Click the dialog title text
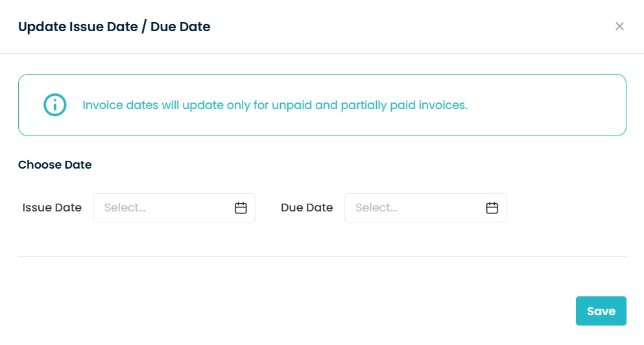Viewport: 644px width, 345px height. [114, 27]
